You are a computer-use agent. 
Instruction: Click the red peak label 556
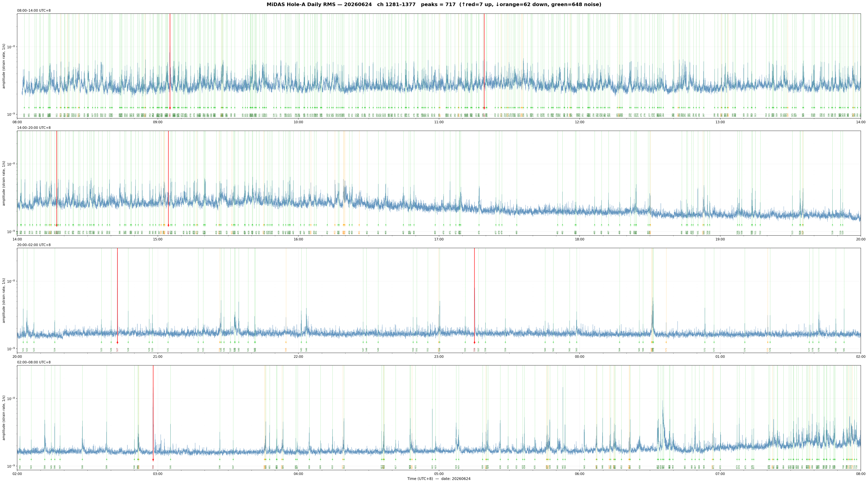[x=474, y=350]
